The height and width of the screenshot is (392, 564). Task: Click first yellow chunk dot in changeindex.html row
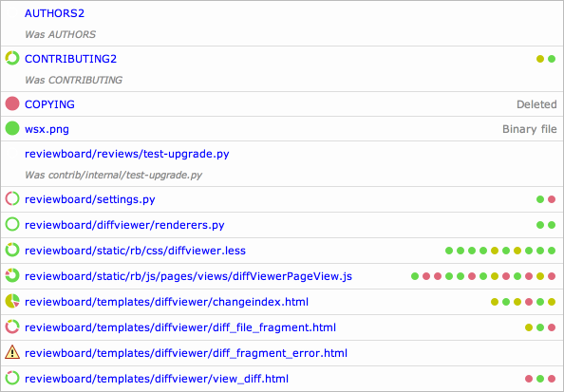point(495,302)
